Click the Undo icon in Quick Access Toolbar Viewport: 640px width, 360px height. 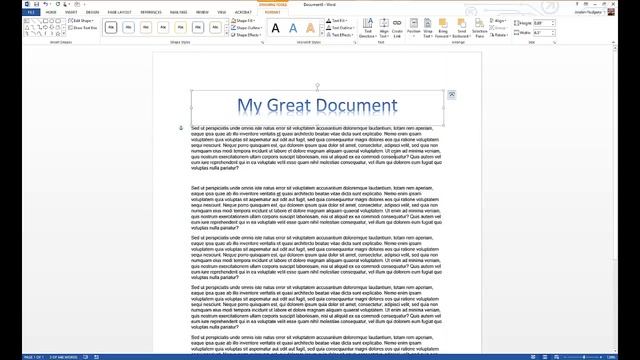point(45,4)
